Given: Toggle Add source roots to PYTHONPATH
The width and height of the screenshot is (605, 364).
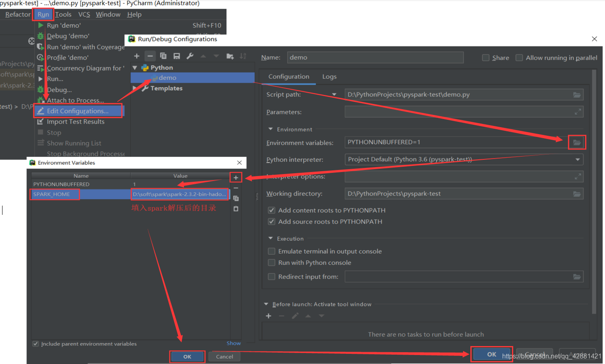Looking at the screenshot, I should 271,222.
